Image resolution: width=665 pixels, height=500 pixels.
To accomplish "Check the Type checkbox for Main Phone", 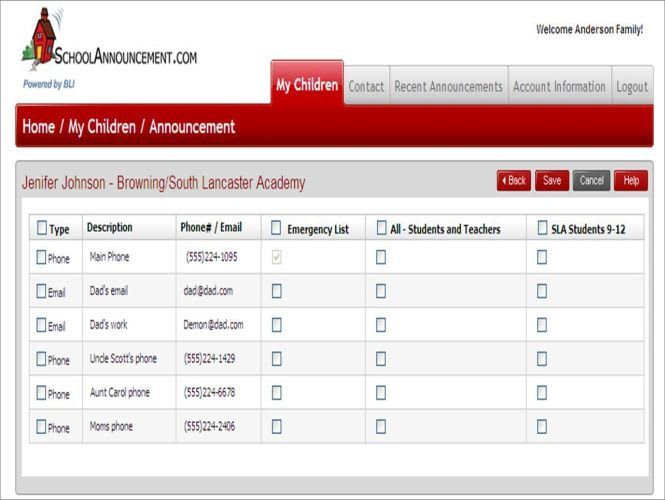I will pos(41,257).
